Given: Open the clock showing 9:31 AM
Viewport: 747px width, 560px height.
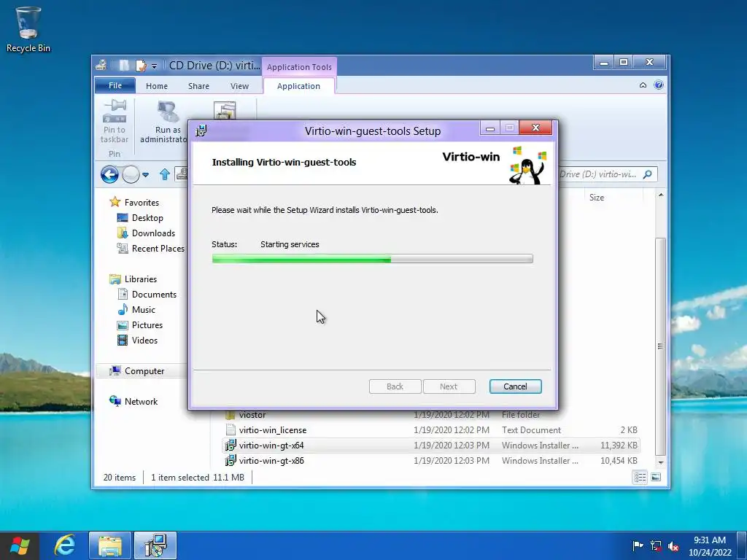Looking at the screenshot, I should (709, 545).
